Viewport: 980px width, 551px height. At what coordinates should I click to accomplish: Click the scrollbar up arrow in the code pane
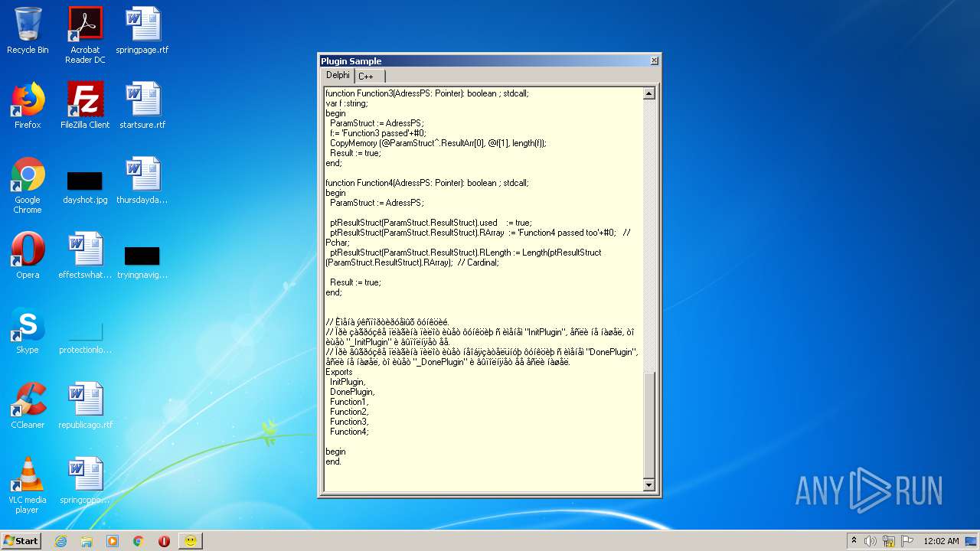649,93
